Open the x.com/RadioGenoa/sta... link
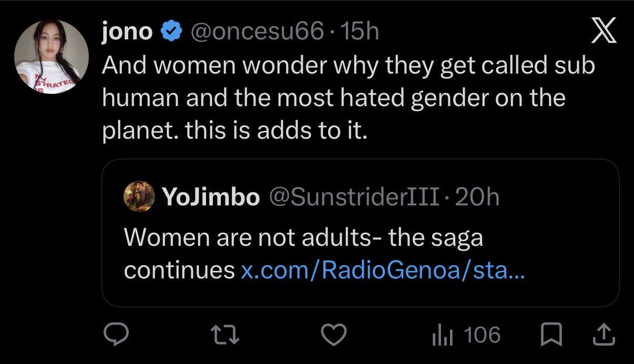The image size is (634, 364). (x=383, y=271)
